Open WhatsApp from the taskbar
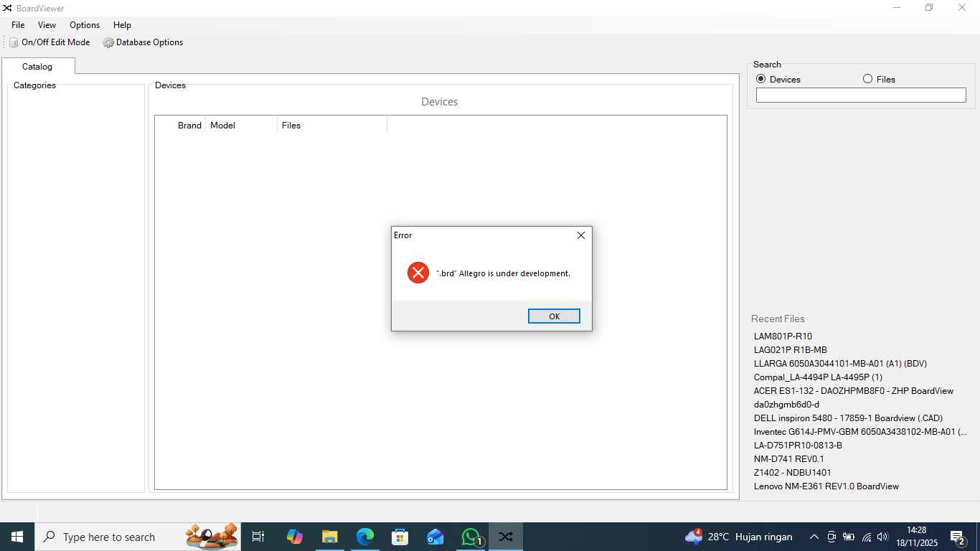 pos(471,537)
